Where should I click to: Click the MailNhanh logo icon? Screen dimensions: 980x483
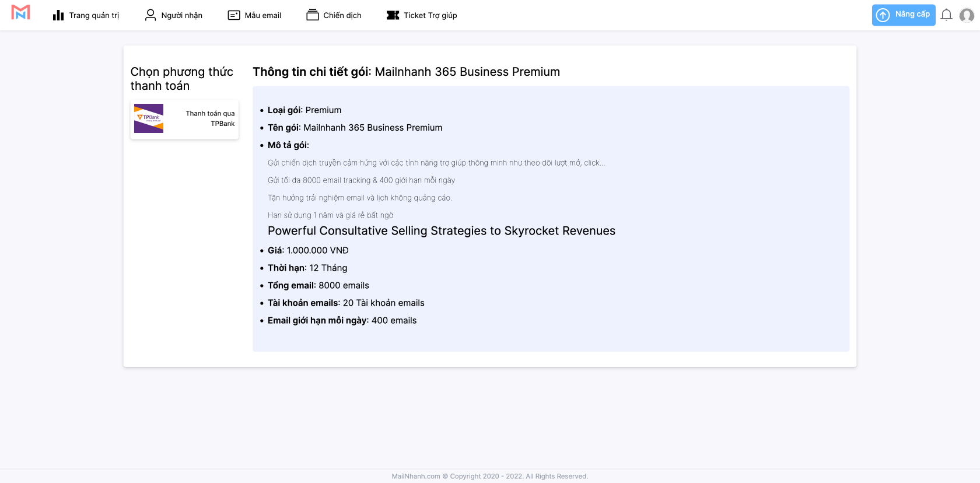(20, 12)
